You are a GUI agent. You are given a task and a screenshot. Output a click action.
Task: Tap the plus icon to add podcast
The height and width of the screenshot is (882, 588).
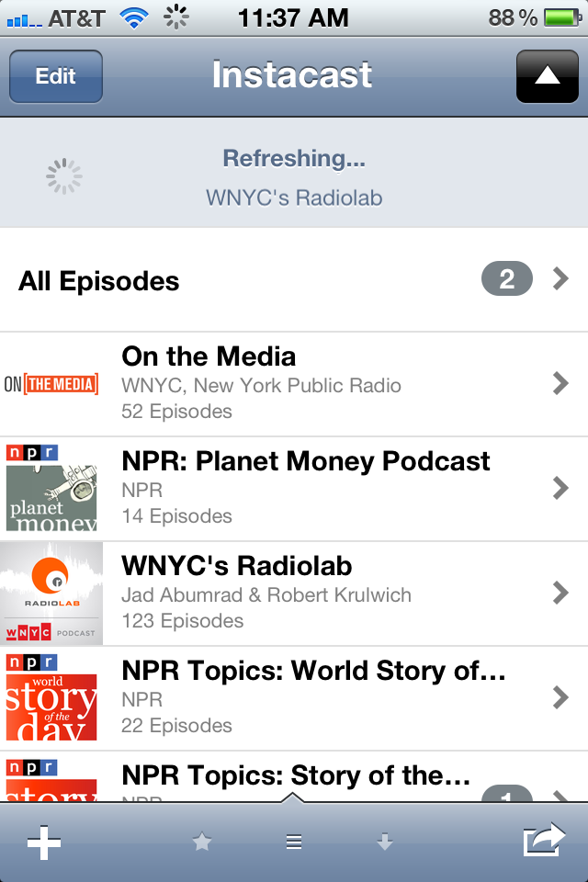43,842
